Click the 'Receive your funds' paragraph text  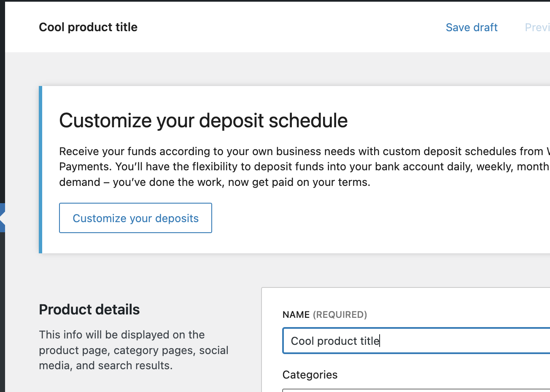305,167
